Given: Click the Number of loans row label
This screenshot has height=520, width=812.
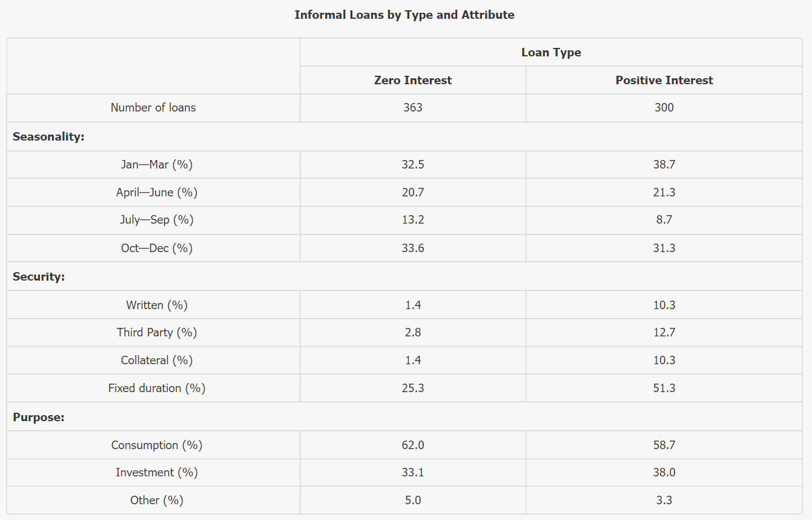Looking at the screenshot, I should click(153, 108).
